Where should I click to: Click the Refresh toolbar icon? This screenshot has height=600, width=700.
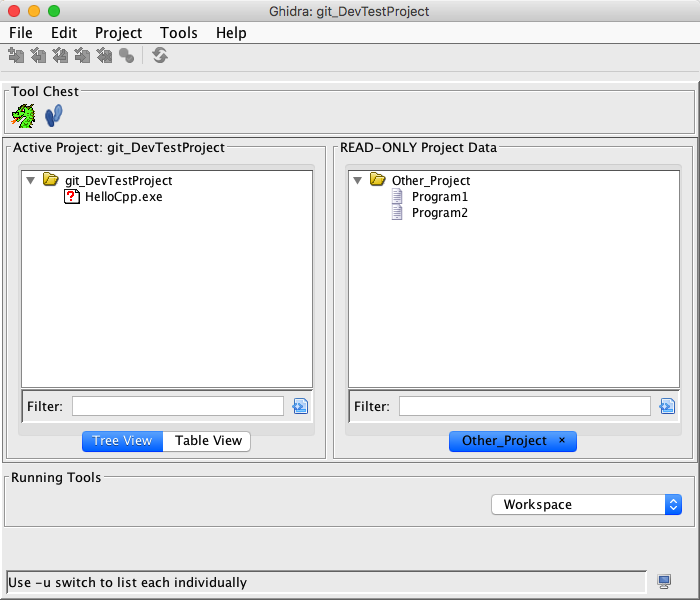(160, 56)
